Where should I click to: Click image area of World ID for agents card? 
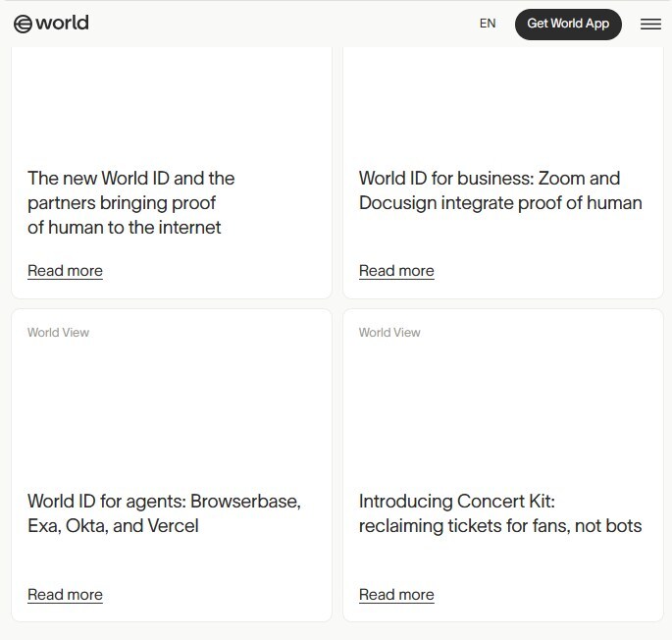click(x=171, y=412)
